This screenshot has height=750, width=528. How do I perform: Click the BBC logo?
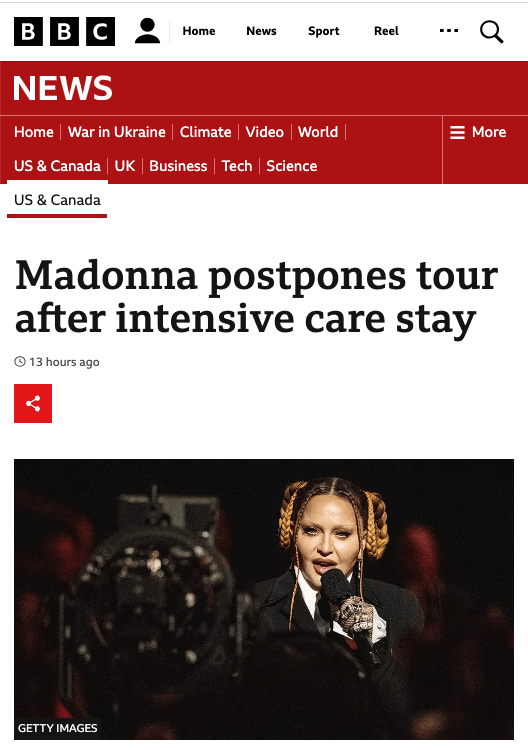[x=65, y=31]
